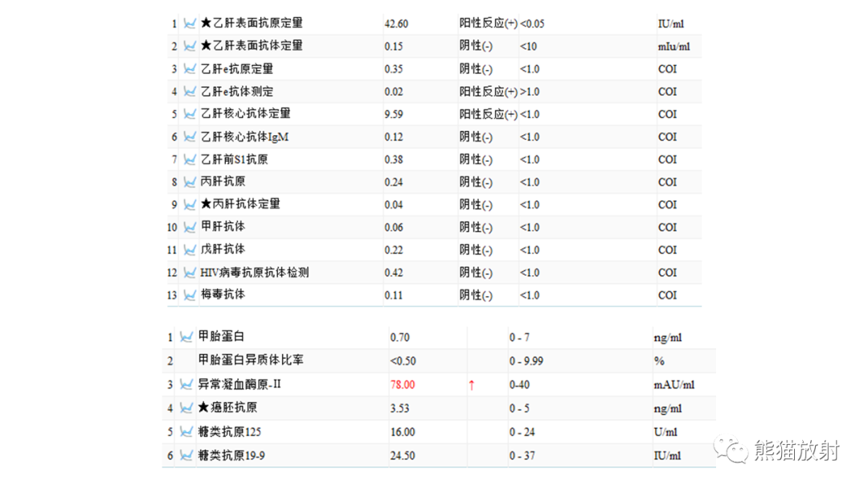Click the % unit cell

click(x=659, y=361)
